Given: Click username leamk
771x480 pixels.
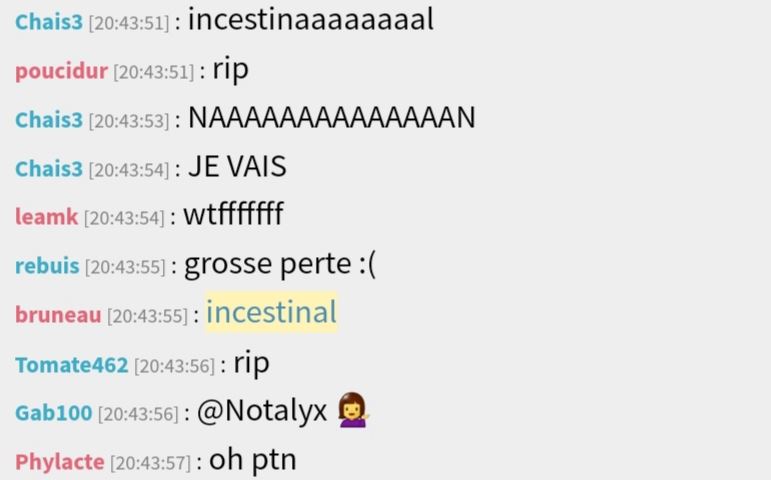Looking at the screenshot, I should 47,217.
